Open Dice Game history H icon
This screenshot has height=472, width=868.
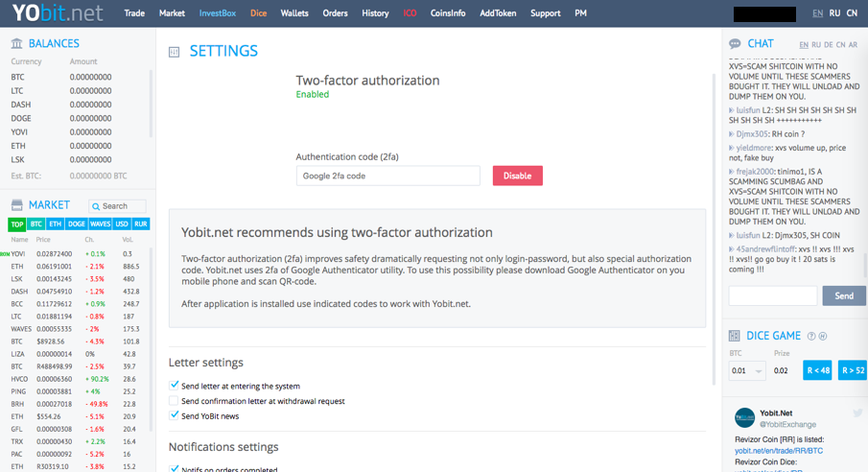tap(823, 337)
